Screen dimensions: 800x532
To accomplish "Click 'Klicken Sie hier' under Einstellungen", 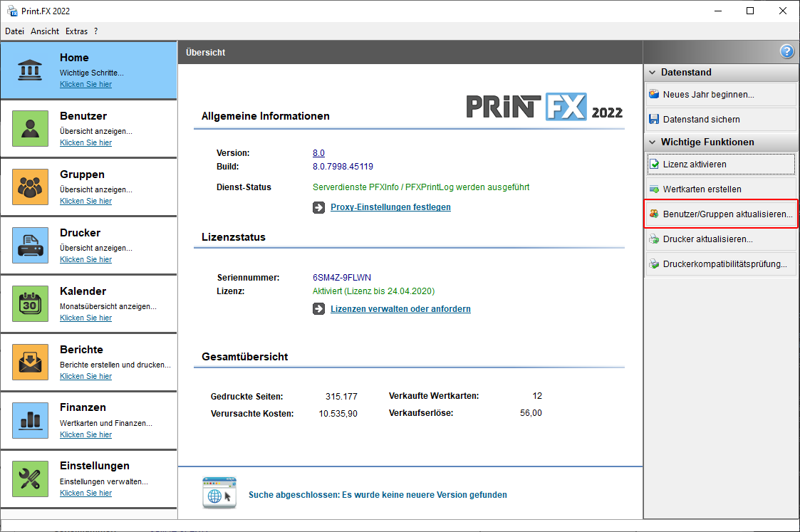I will [85, 494].
